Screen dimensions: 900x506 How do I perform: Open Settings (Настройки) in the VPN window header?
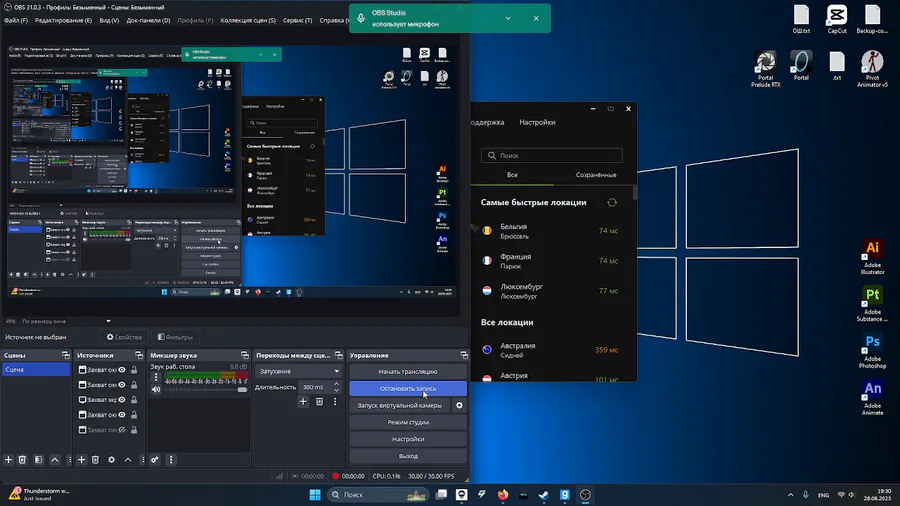(x=537, y=122)
